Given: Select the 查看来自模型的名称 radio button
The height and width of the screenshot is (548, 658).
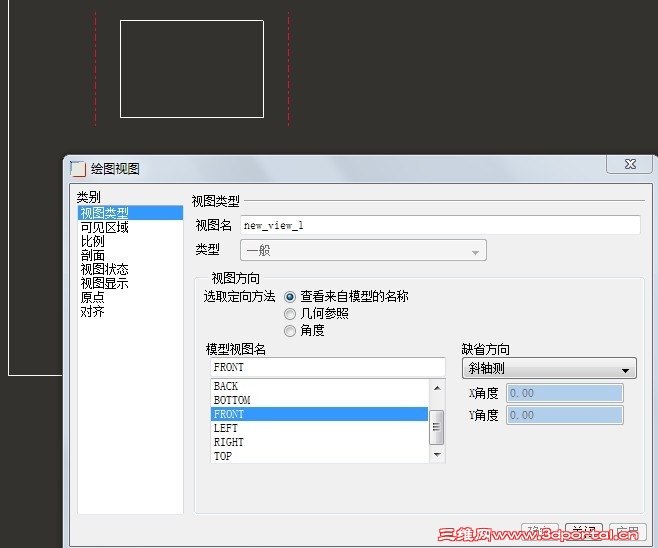Looking at the screenshot, I should pyautogui.click(x=290, y=297).
